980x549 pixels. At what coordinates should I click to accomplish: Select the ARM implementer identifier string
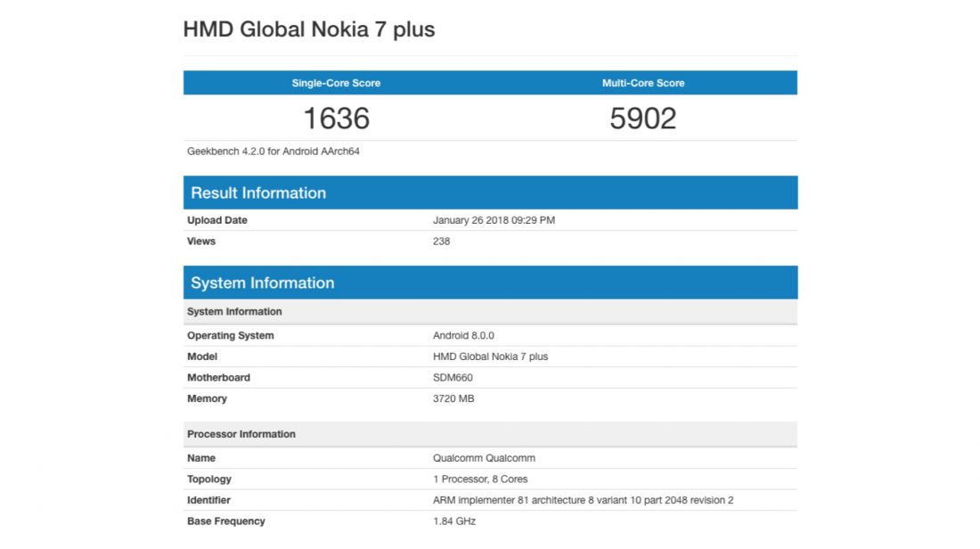point(583,500)
